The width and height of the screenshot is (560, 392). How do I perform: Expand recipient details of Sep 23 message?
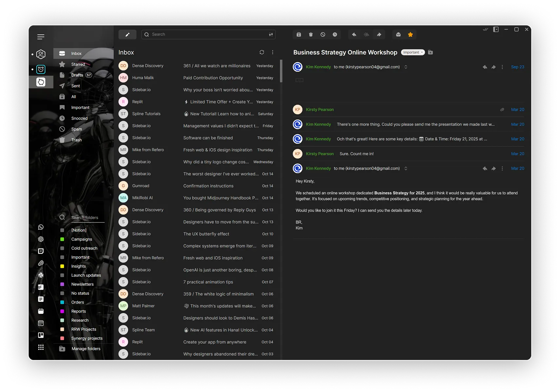point(406,67)
